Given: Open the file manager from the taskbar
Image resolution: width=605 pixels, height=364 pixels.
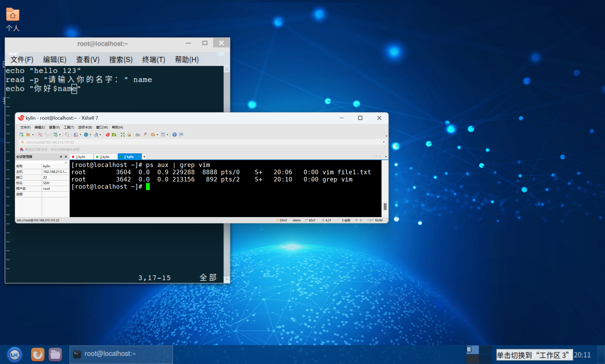Looking at the screenshot, I should point(55,355).
